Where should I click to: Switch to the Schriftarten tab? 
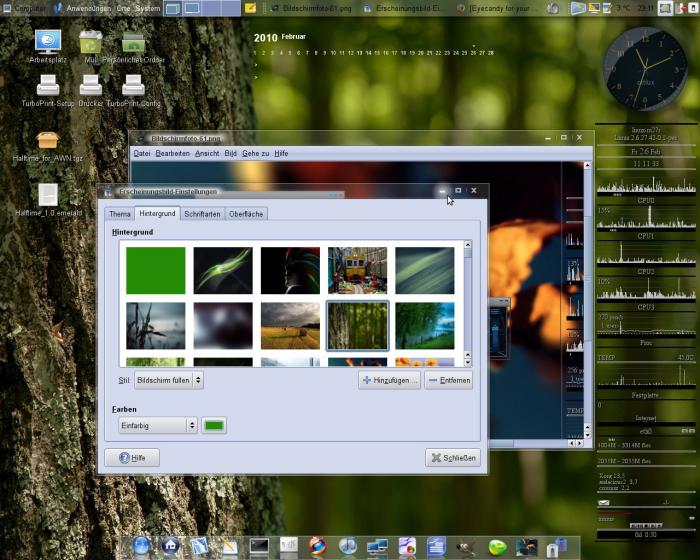click(202, 214)
